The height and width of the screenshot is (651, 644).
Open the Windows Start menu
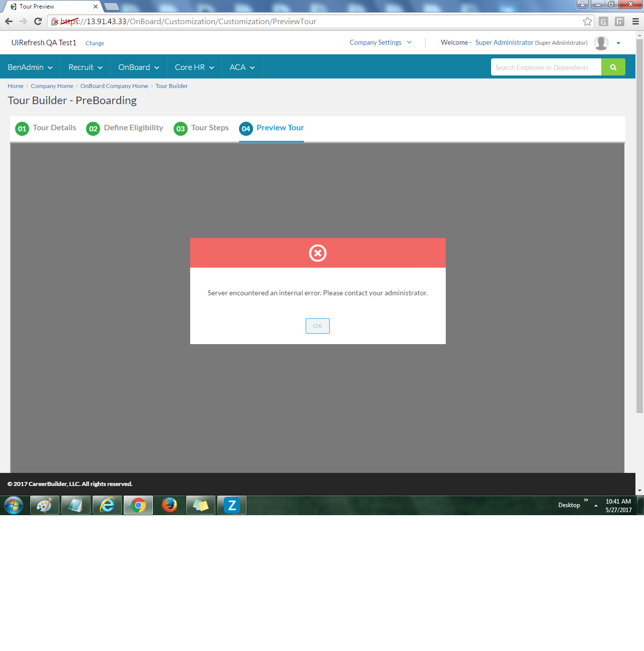coord(14,505)
